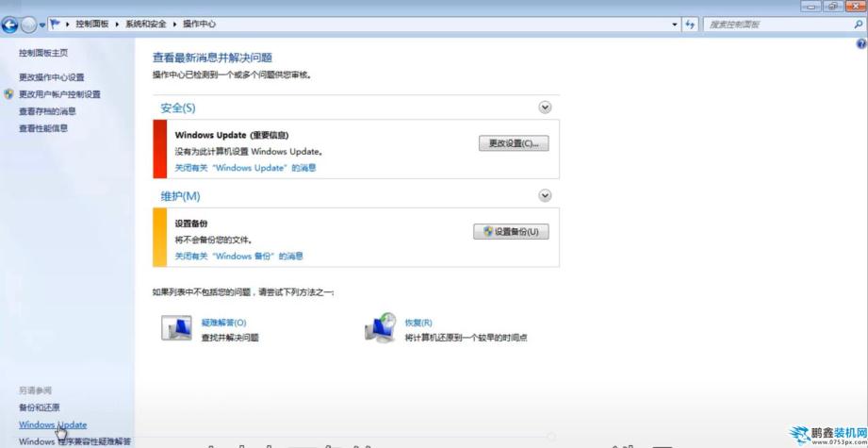The height and width of the screenshot is (448, 868).
Task: Open the 疑难解答(O) link
Action: (223, 323)
